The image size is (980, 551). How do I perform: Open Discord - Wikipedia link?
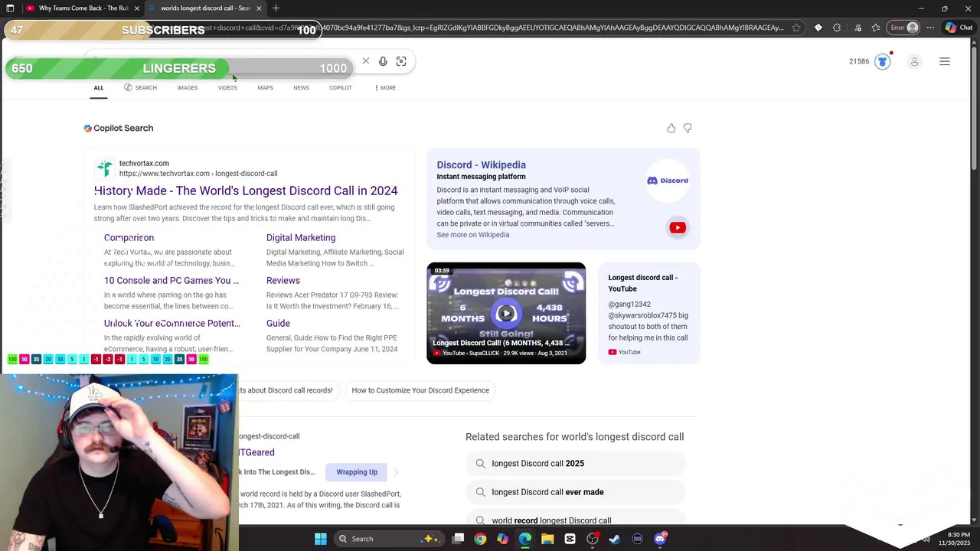click(x=481, y=165)
